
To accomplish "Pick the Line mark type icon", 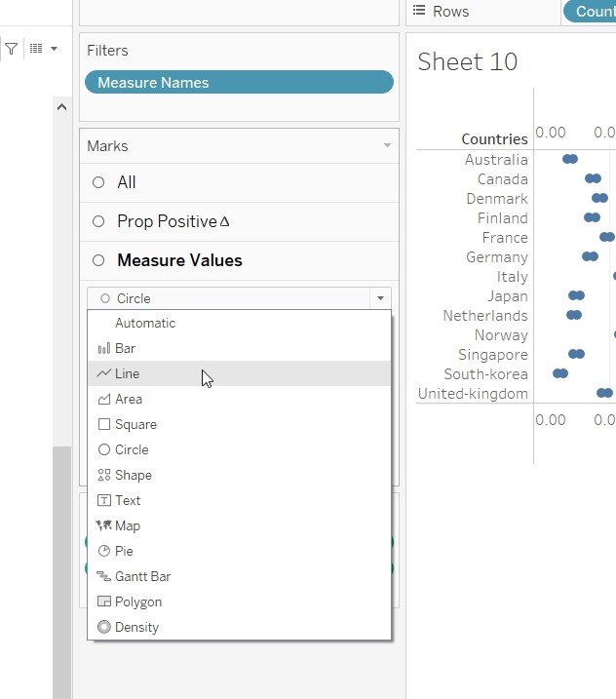I will (x=103, y=373).
